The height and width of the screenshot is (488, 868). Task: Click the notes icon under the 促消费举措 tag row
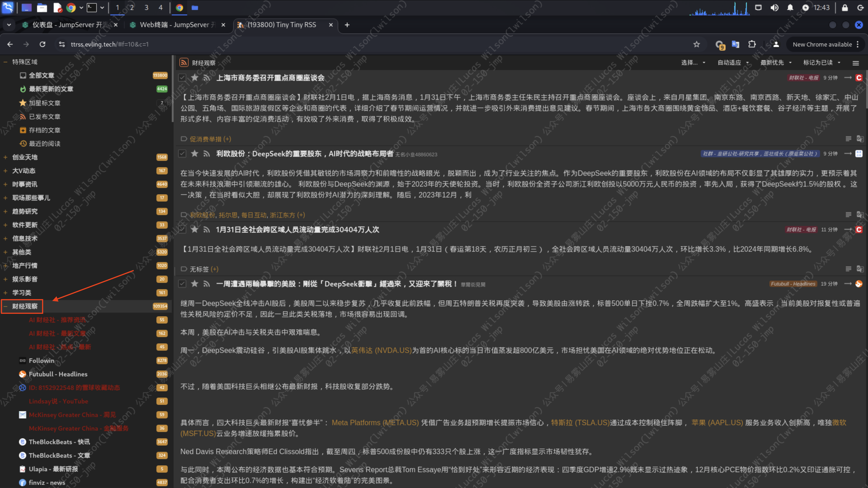click(x=849, y=139)
